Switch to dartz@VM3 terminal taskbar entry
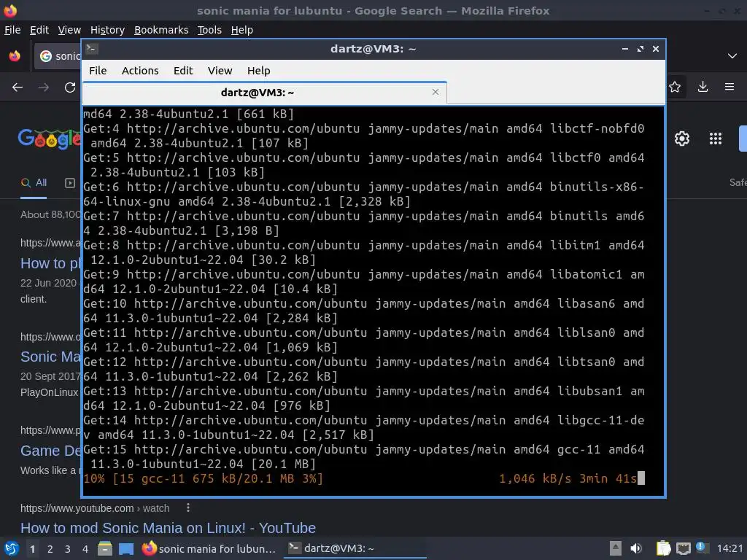The height and width of the screenshot is (560, 747). 355,548
